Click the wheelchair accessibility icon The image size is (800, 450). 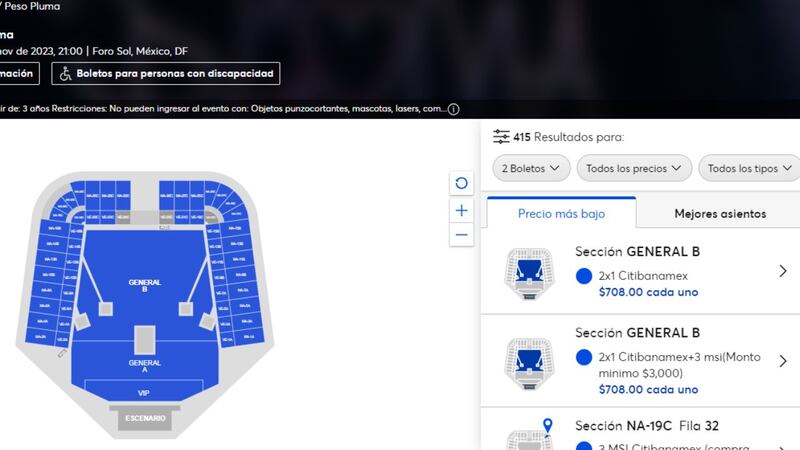[66, 73]
